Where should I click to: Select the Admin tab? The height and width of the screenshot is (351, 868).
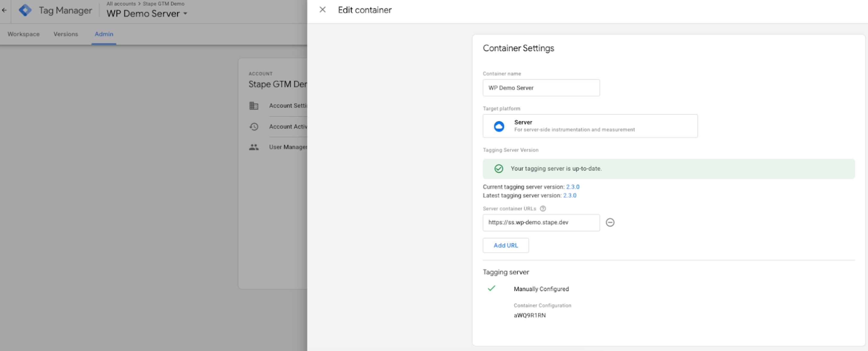click(x=104, y=34)
